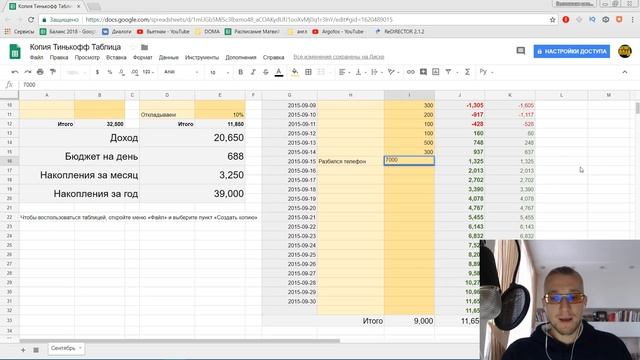Open vertical align dropdown
Image resolution: width=640 pixels, height=360 pixels.
[x=360, y=72]
